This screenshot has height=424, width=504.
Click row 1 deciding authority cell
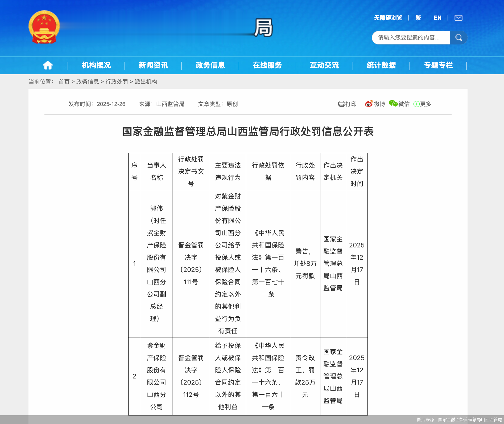333,264
